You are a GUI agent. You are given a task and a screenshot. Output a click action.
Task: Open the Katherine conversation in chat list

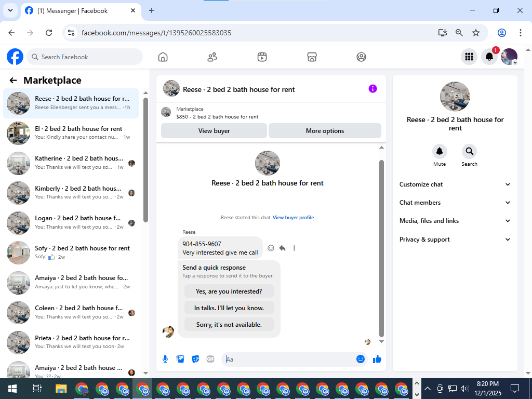pos(71,163)
